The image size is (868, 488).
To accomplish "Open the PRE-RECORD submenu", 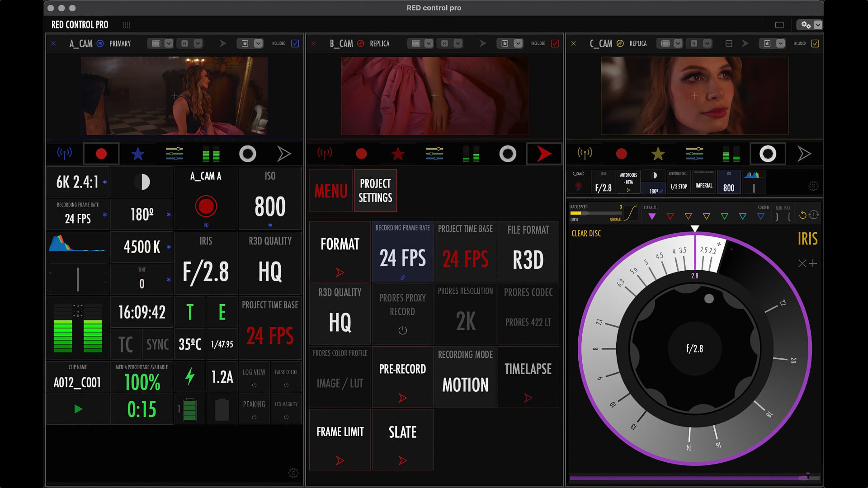I will (x=402, y=377).
